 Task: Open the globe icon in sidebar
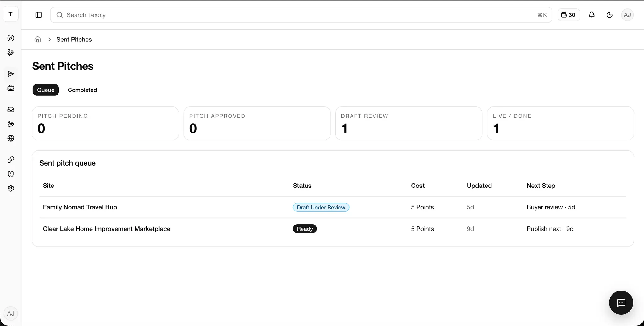click(11, 138)
